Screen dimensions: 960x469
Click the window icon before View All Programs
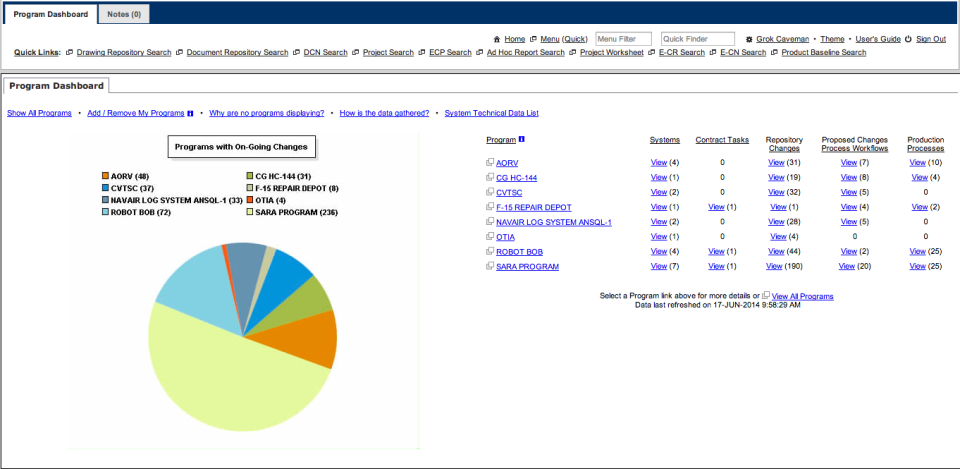click(x=766, y=296)
